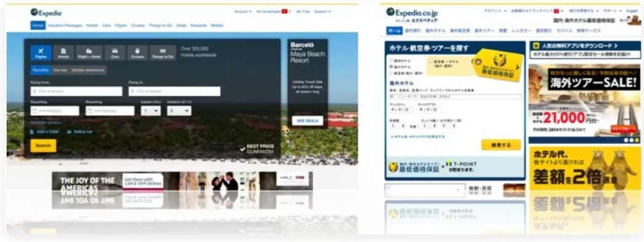Click the Expedia.co.jp logo

[x=412, y=12]
